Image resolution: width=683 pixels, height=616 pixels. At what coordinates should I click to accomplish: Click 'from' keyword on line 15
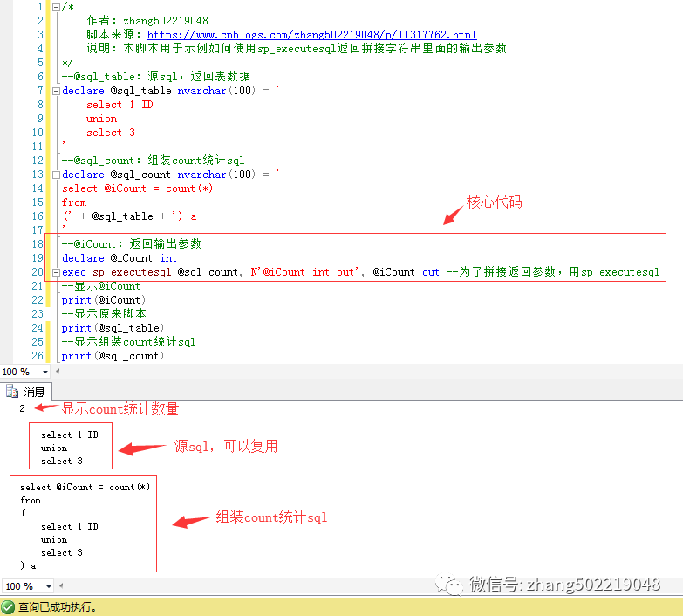tap(74, 202)
